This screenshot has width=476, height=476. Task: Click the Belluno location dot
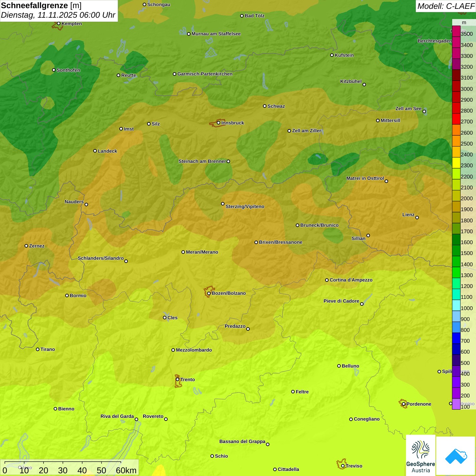tap(339, 366)
